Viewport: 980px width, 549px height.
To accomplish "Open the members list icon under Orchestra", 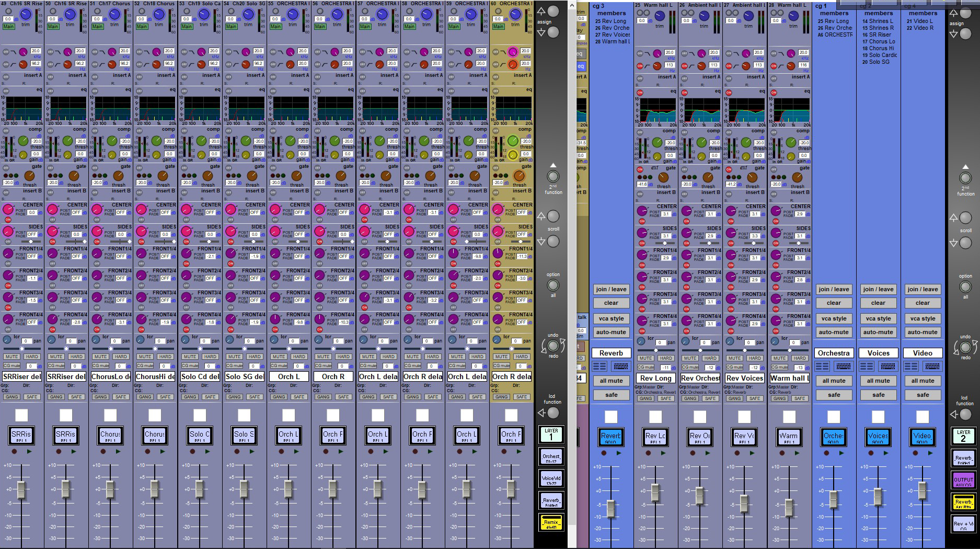I will click(822, 367).
